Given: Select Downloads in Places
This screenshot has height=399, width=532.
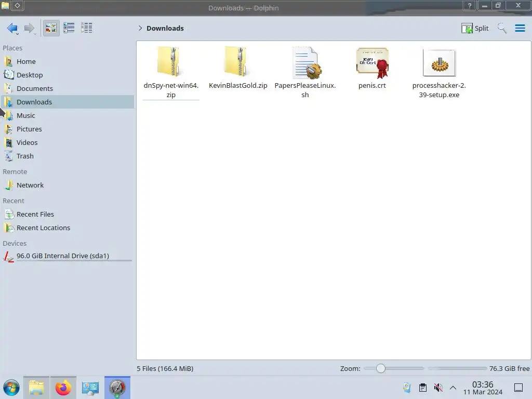Looking at the screenshot, I should [67, 102].
